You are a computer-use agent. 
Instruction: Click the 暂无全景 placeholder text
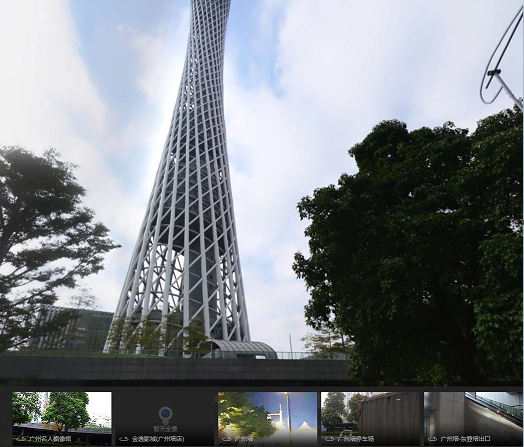(x=165, y=429)
